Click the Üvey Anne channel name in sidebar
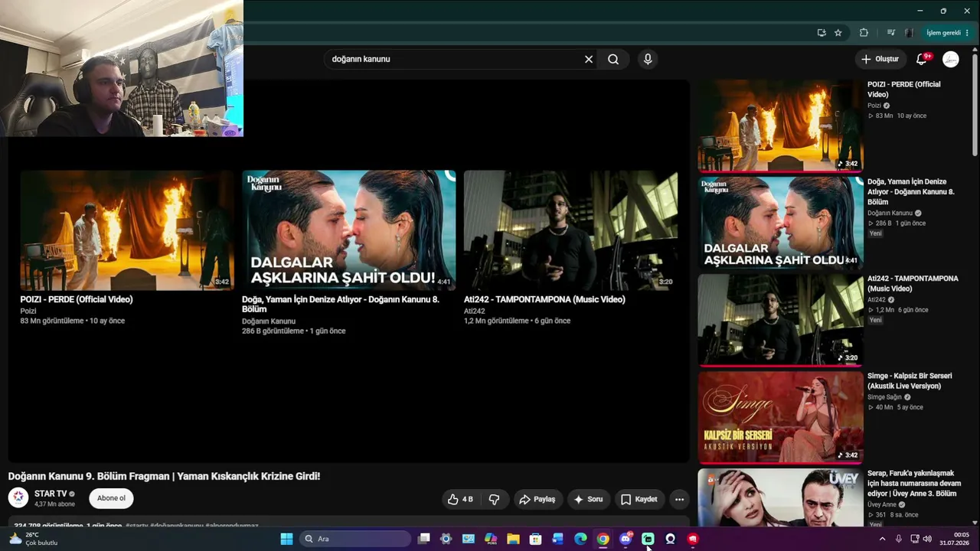 [882, 505]
